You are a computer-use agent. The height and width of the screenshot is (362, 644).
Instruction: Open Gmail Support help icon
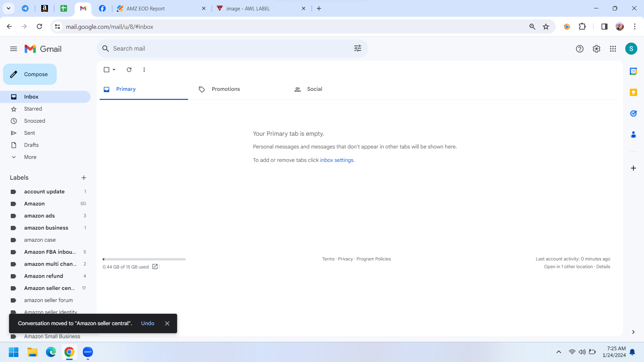tap(580, 49)
